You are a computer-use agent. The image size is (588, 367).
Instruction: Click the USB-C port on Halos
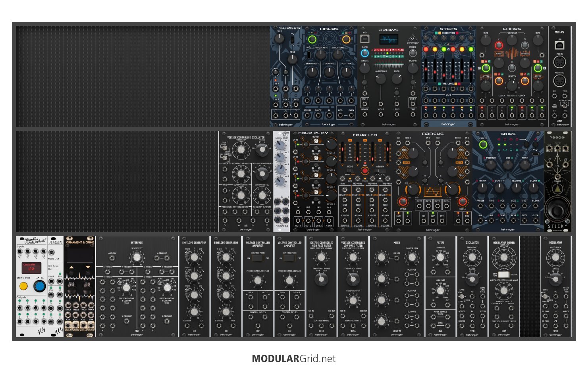(308, 54)
